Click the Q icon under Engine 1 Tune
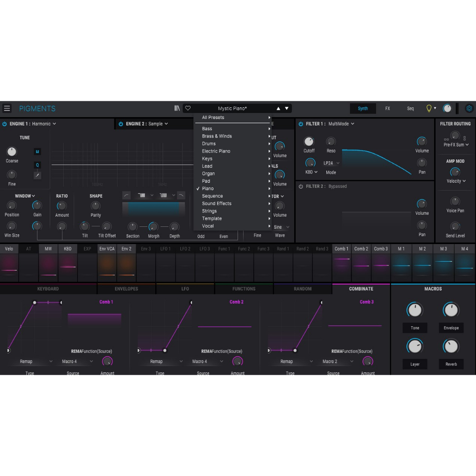This screenshot has width=476, height=476. pos(37,165)
